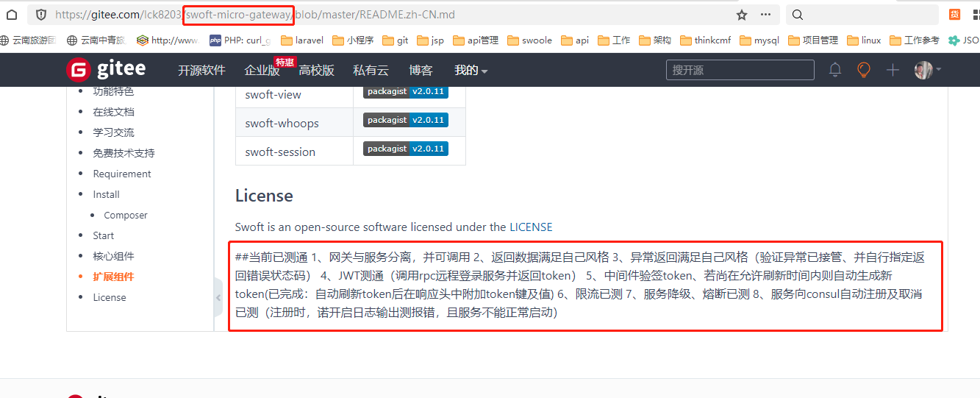Collapse the sidebar with the arrow handle
The height and width of the screenshot is (398, 980).
click(x=218, y=297)
